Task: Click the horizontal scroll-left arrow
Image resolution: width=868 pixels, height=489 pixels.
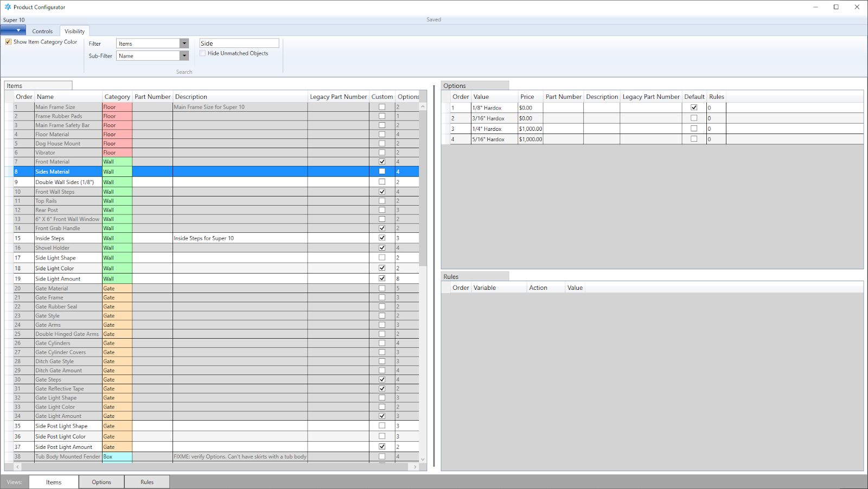Action: [18, 467]
